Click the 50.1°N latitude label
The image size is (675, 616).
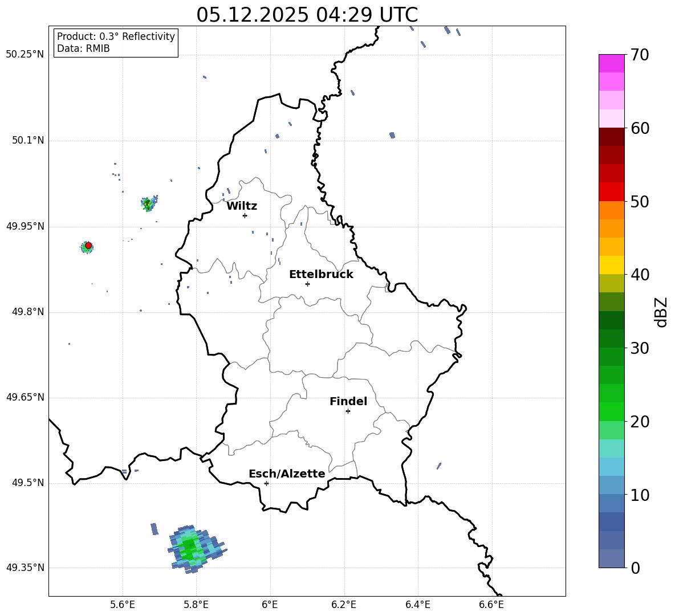pyautogui.click(x=28, y=140)
